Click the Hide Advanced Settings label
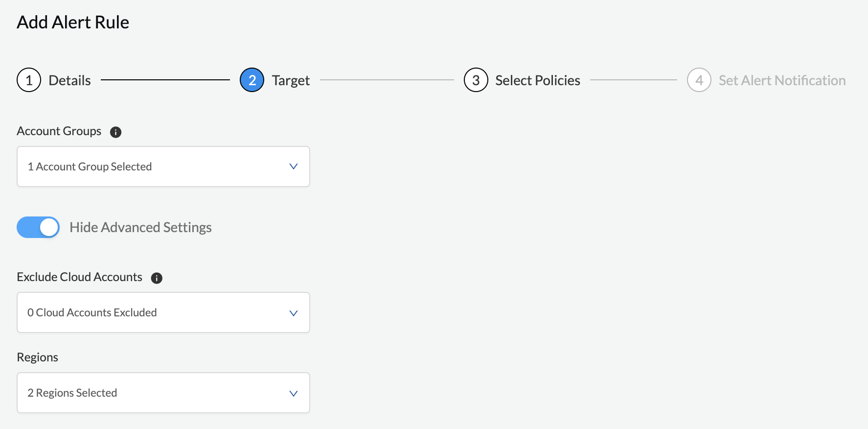This screenshot has height=429, width=868. (140, 227)
